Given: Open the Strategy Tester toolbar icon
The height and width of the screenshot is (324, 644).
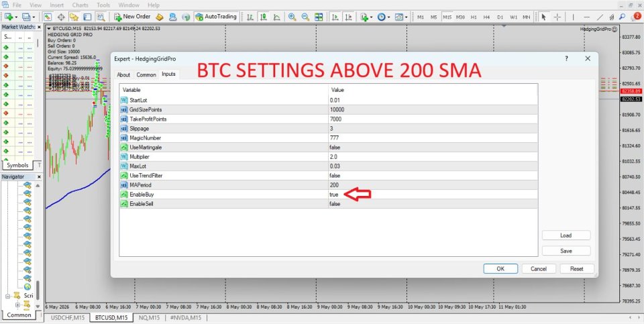Looking at the screenshot, I should 100,17.
